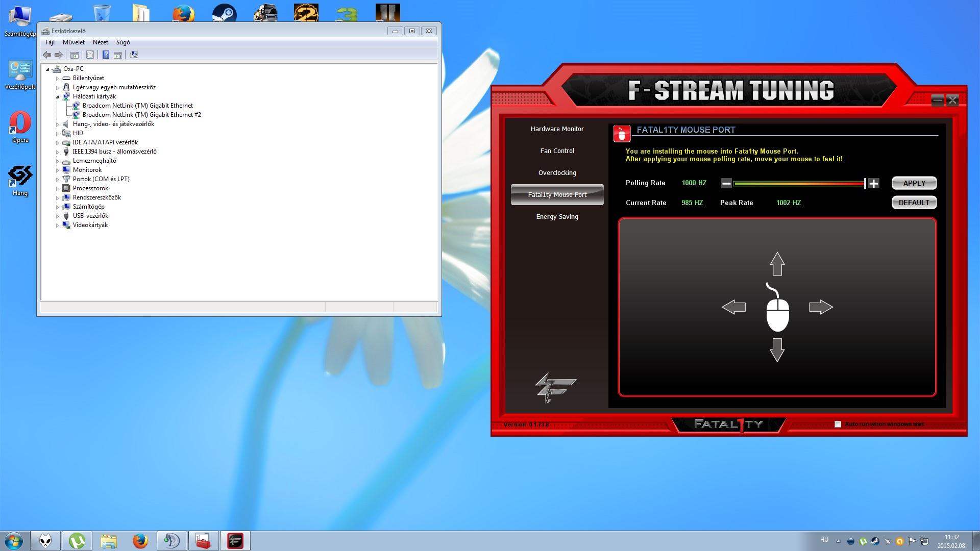The width and height of the screenshot is (980, 551).
Task: Select the USB-vezérlők tree item
Action: (x=90, y=216)
